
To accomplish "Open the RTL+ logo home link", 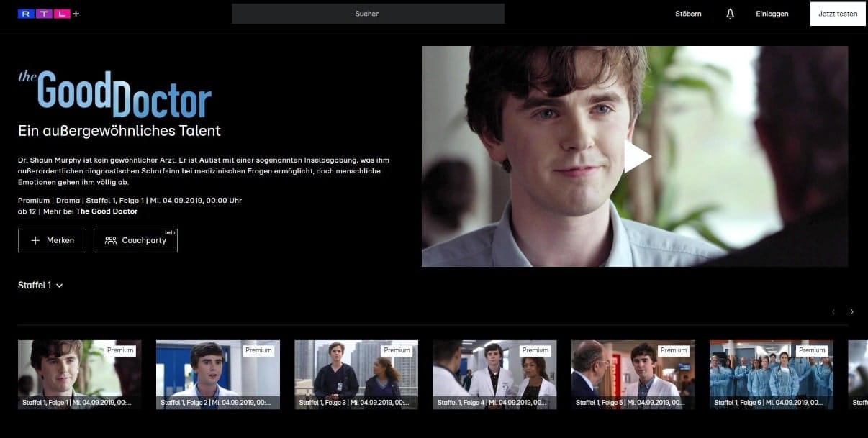I will tap(49, 14).
